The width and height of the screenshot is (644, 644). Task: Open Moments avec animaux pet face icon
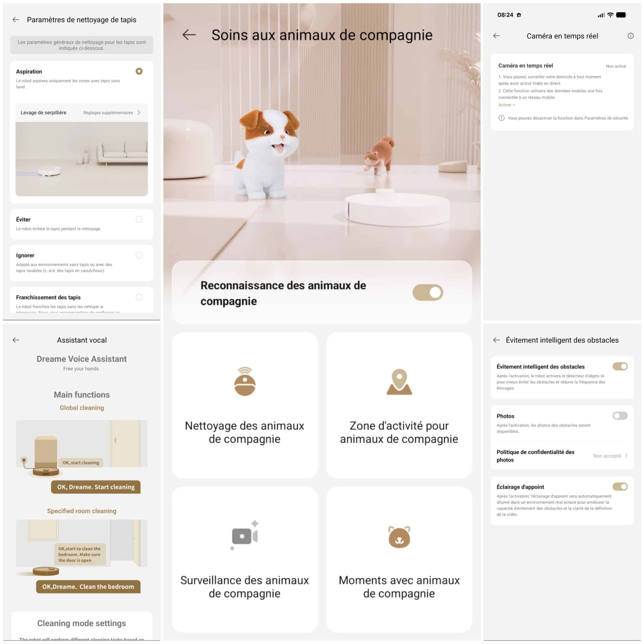[399, 537]
